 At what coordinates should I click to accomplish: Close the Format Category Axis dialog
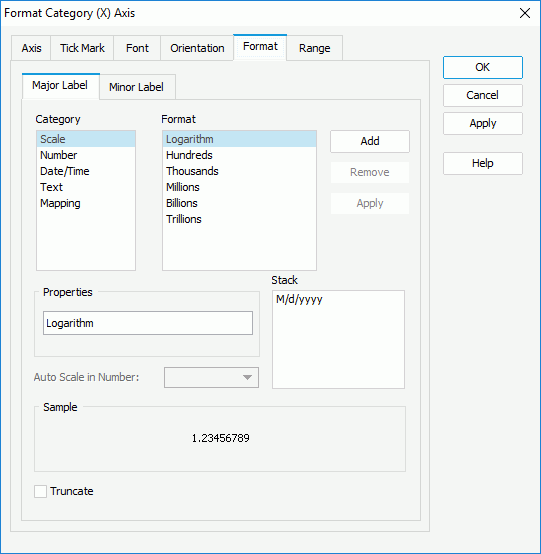525,13
